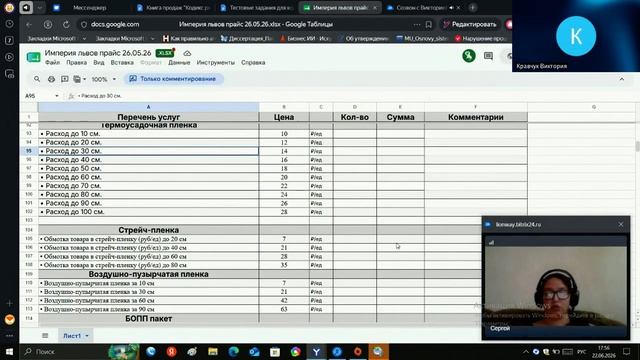Go back with the browser back arrow
The image size is (640, 360).
coord(29,24)
